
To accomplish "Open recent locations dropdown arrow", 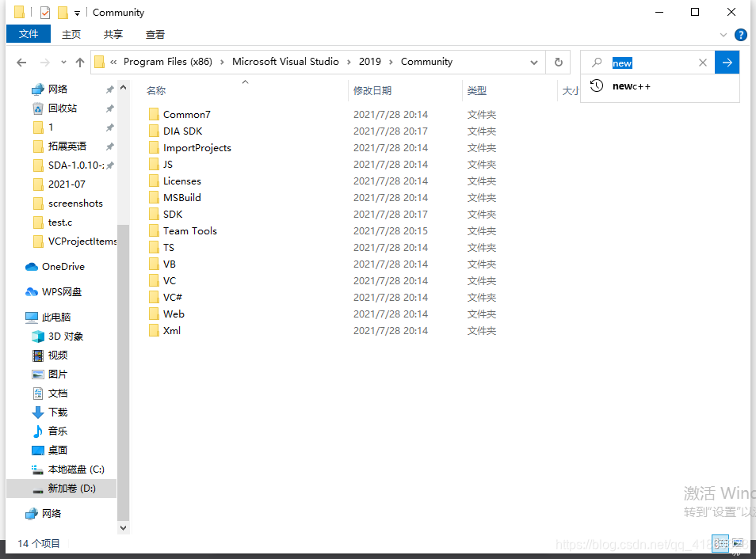I will pyautogui.click(x=63, y=63).
